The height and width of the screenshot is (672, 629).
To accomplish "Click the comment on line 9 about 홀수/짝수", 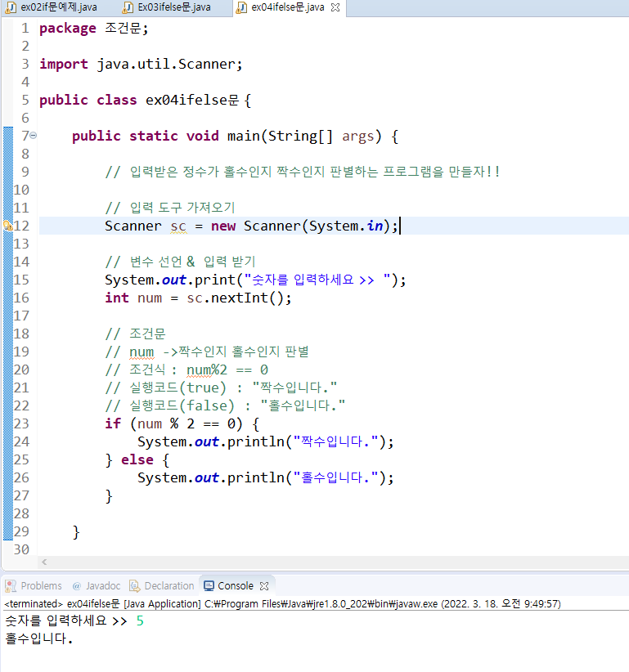I will 303,172.
